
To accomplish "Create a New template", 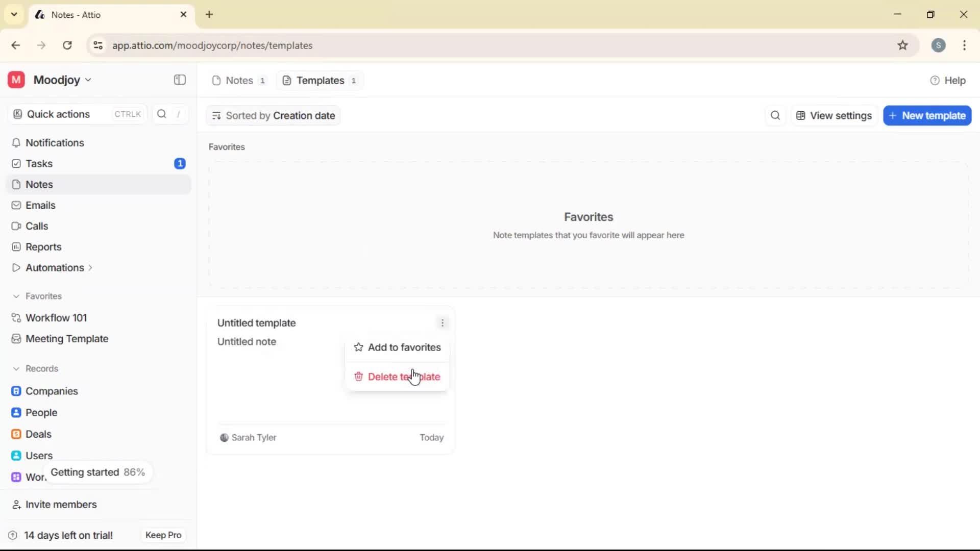I will [x=927, y=115].
